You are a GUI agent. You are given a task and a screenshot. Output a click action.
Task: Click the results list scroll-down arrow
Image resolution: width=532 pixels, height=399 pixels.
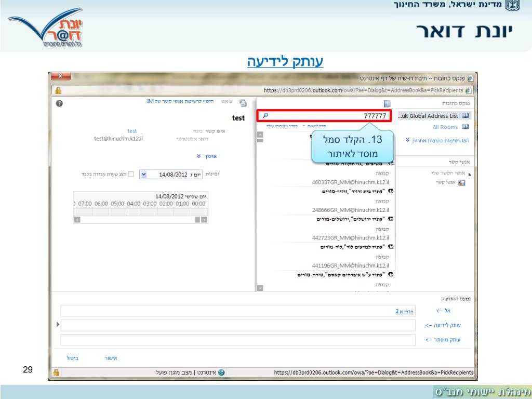[x=260, y=288]
